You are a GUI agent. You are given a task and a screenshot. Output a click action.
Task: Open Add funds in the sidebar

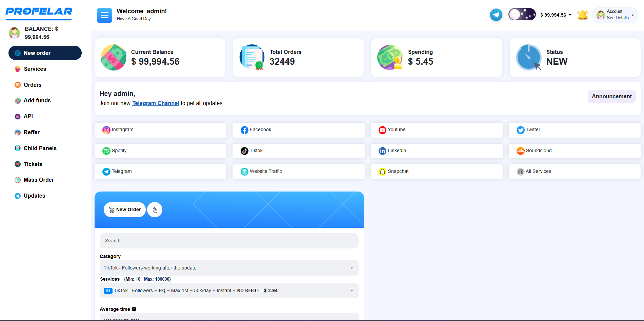[37, 100]
